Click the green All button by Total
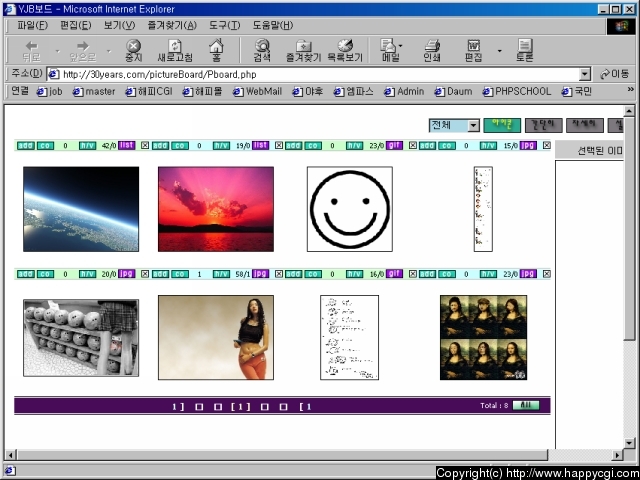 526,405
